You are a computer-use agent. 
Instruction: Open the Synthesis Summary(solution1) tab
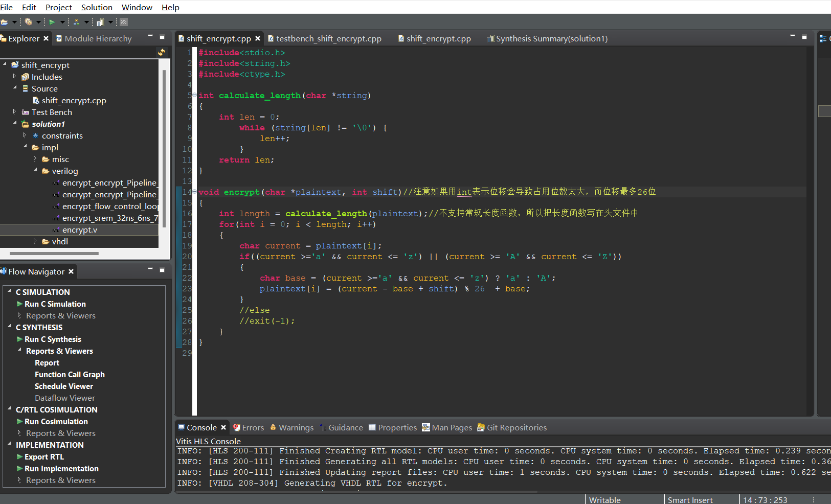click(x=547, y=38)
